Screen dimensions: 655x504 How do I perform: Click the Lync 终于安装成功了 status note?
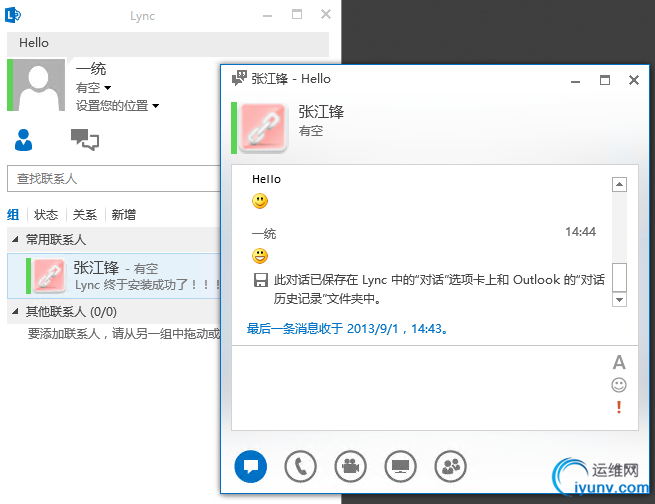(147, 285)
